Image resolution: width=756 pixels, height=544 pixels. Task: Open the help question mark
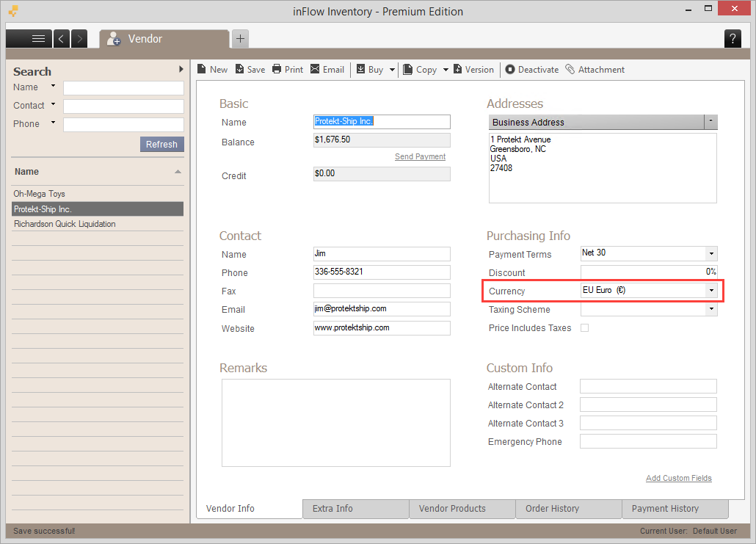tap(733, 39)
